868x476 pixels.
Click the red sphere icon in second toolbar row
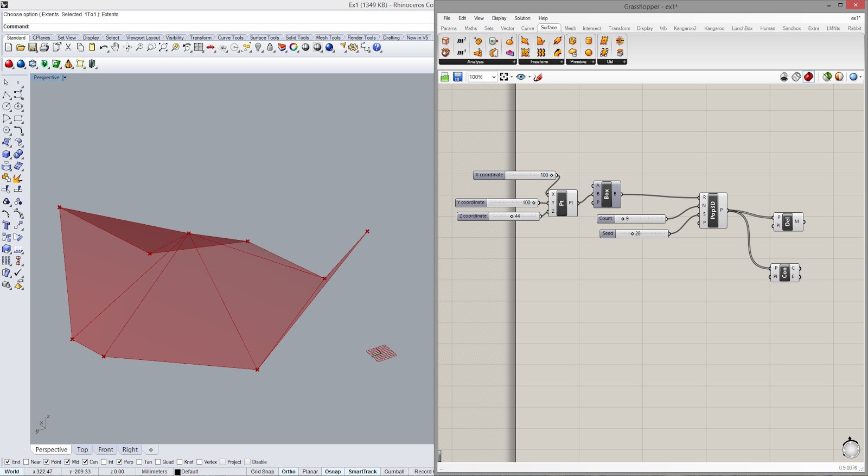pos(9,64)
